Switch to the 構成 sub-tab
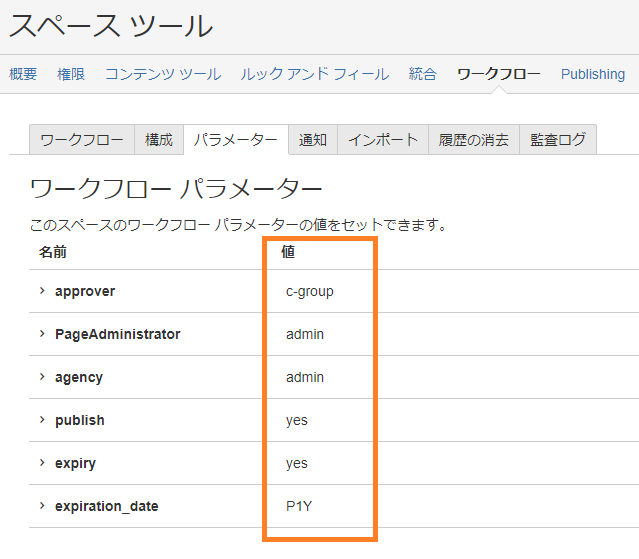639x559 pixels. (x=159, y=140)
